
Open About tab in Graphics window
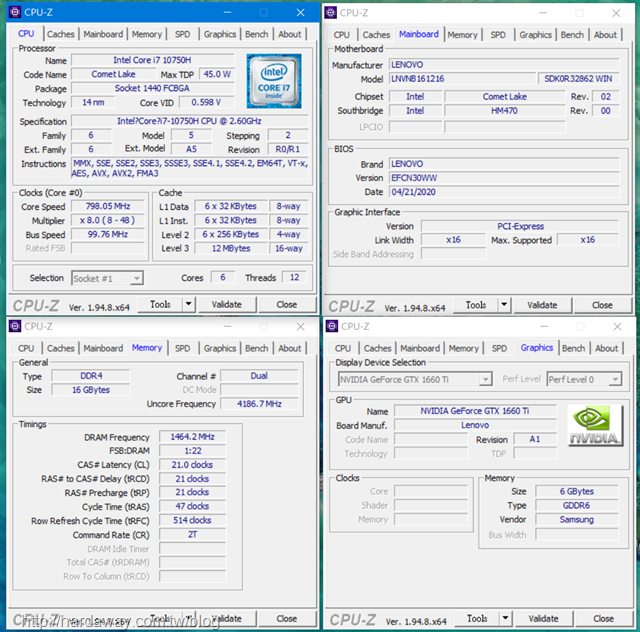607,348
